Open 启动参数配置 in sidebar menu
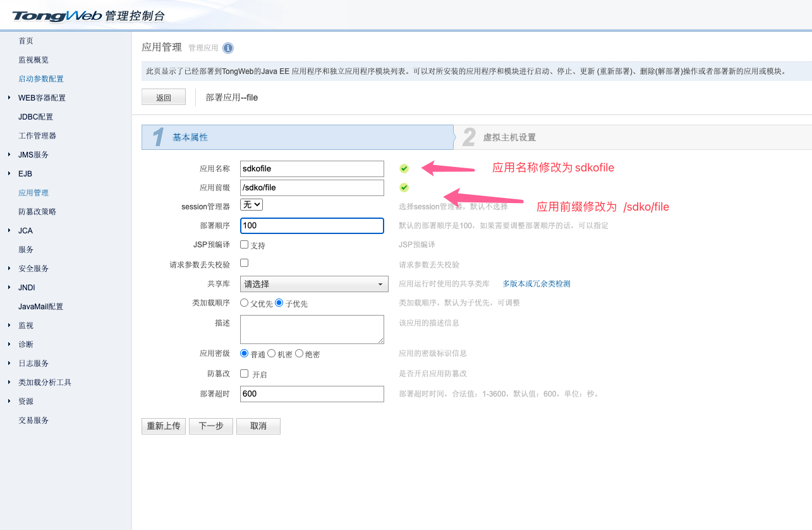This screenshot has width=812, height=530. (x=41, y=79)
